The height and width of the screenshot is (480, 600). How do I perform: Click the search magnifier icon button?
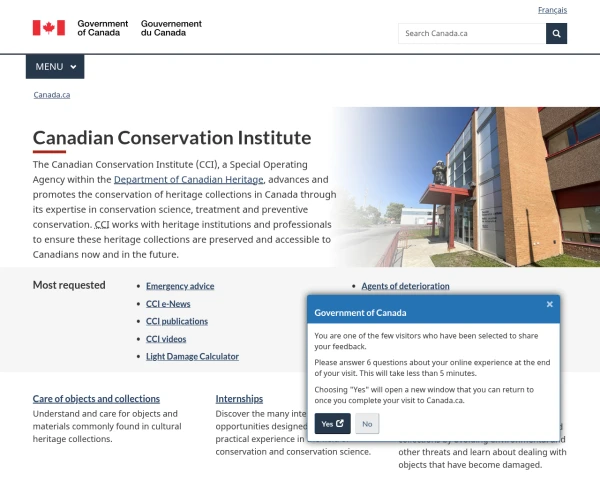click(556, 34)
